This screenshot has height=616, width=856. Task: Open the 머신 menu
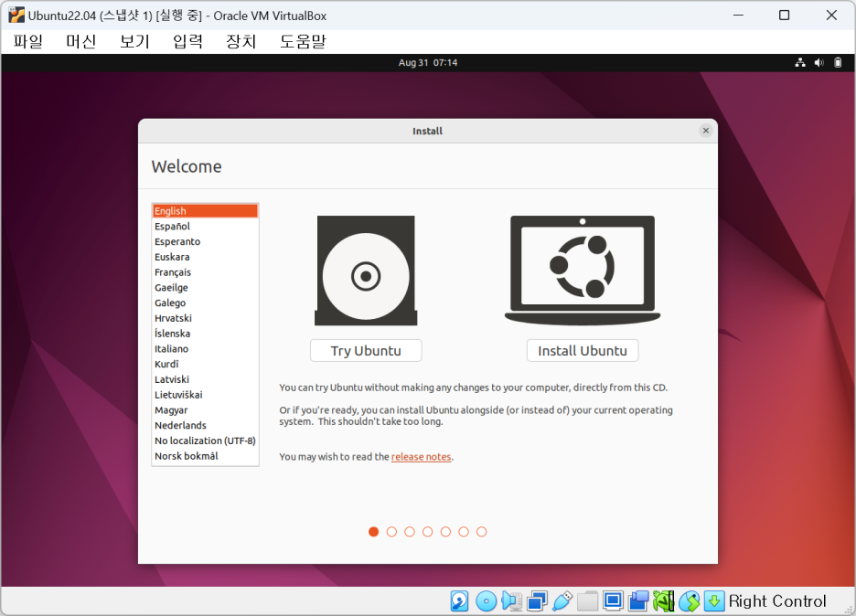click(x=80, y=41)
